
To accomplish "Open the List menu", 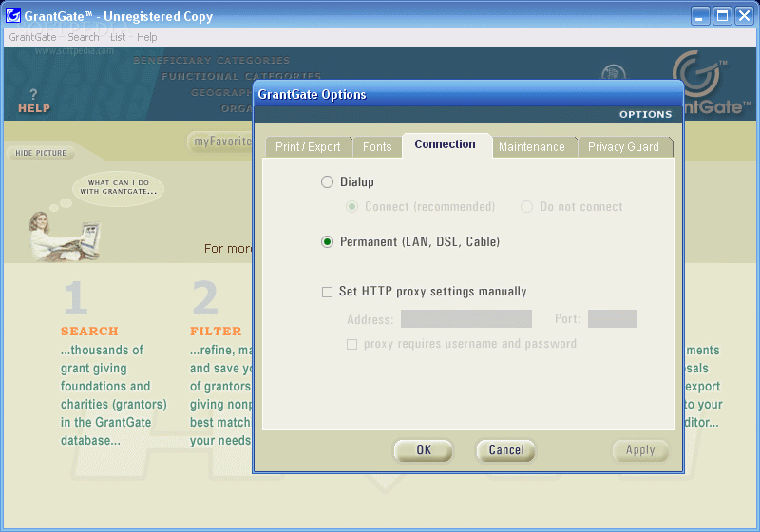I will tap(118, 37).
